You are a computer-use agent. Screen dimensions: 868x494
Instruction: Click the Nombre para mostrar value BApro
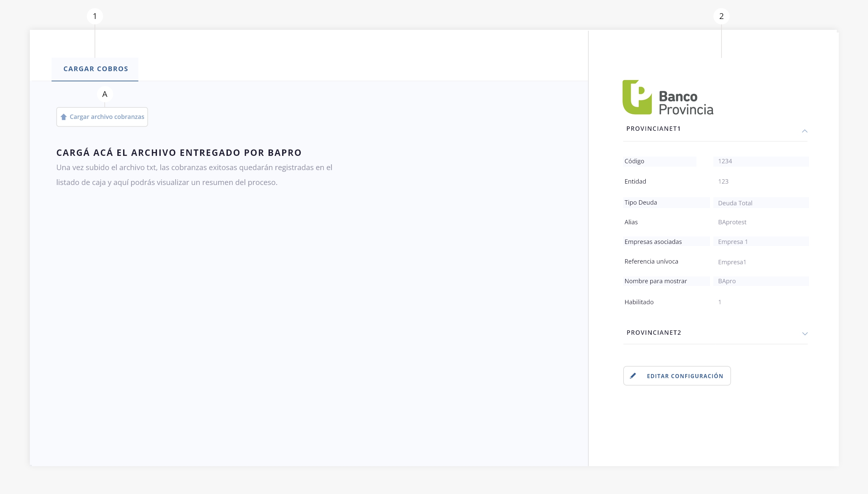pyautogui.click(x=727, y=281)
